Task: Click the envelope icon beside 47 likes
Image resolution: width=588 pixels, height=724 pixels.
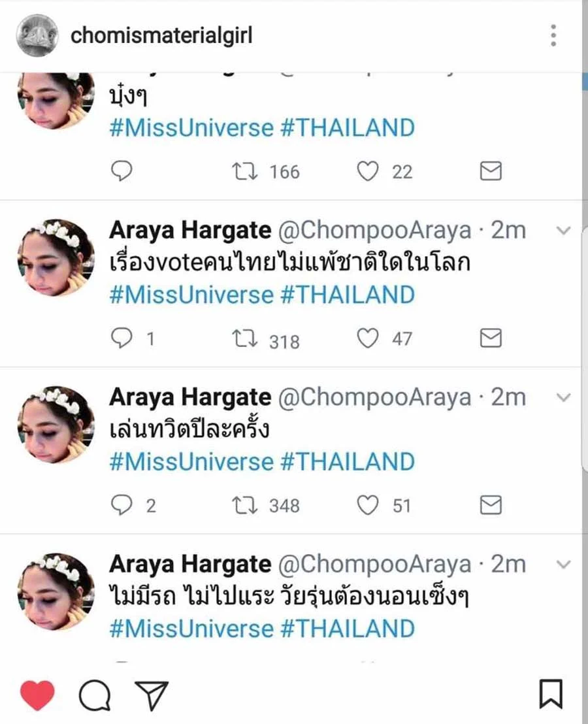Action: (x=491, y=338)
